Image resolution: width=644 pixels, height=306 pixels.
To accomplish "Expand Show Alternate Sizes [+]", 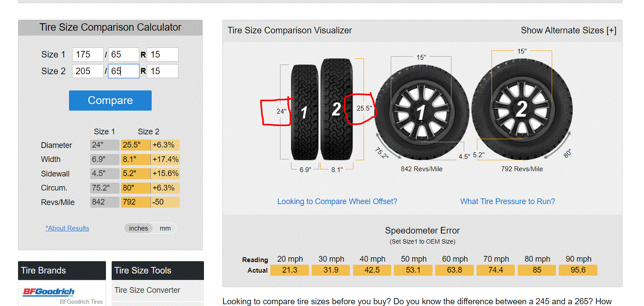I will 568,30.
